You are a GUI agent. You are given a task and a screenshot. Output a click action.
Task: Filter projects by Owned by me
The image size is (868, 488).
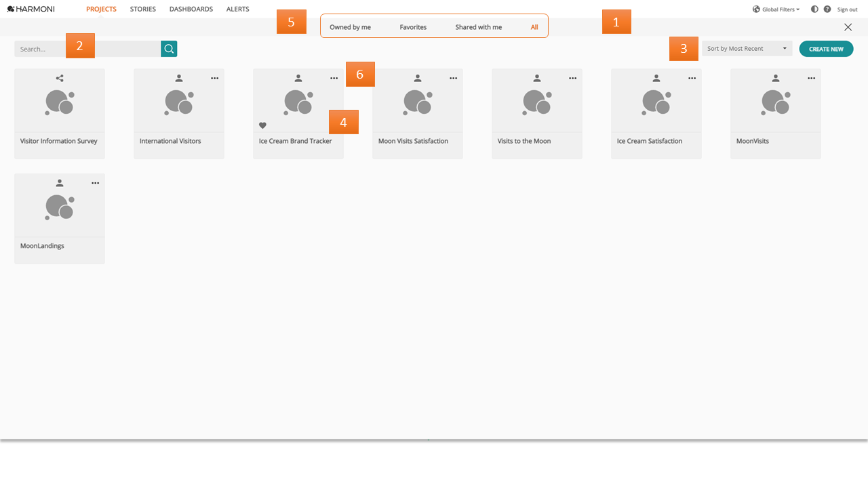(350, 27)
